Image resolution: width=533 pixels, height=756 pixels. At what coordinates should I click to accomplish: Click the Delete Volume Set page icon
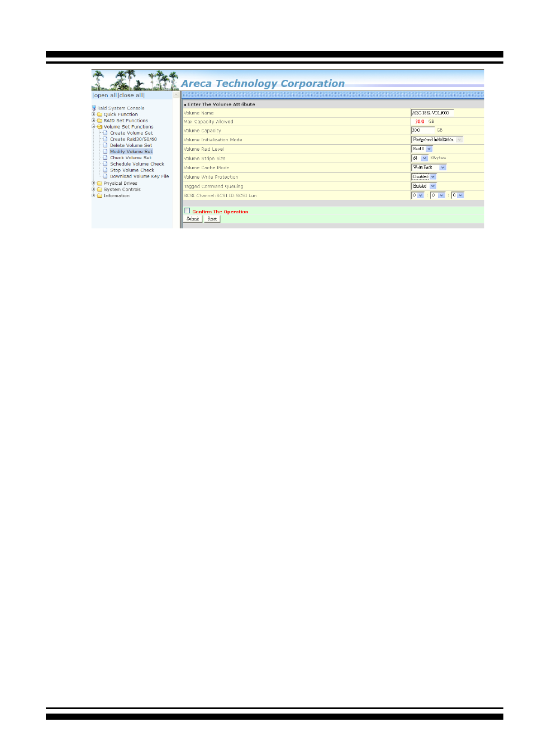[x=106, y=145]
